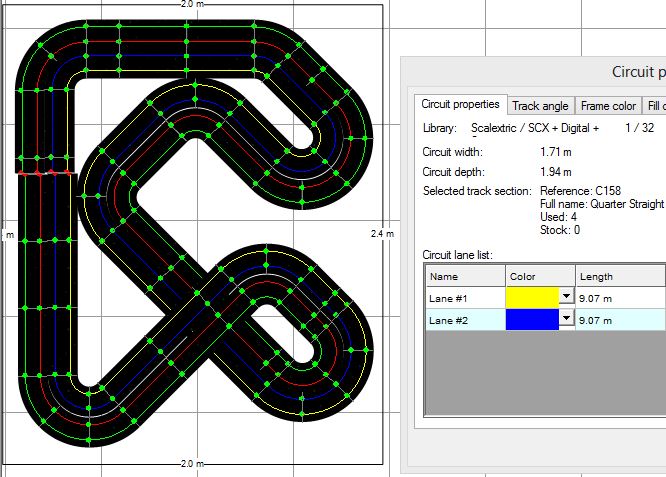This screenshot has height=477, width=666.
Task: Switch to the Frame color tab
Action: click(608, 106)
